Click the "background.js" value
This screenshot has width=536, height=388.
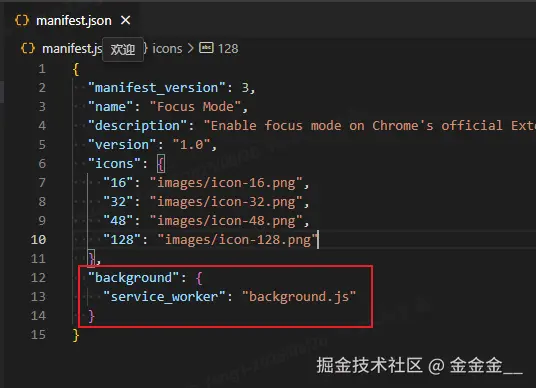click(x=299, y=296)
